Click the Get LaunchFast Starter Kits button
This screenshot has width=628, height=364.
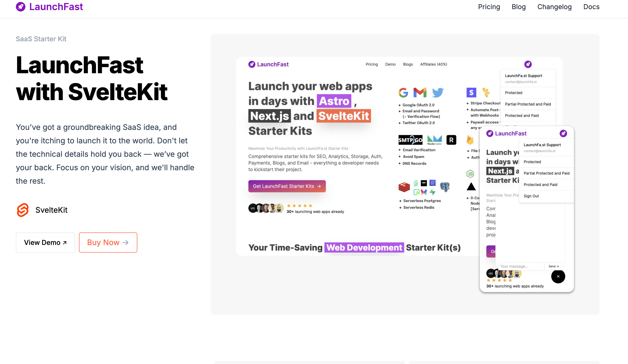(x=287, y=186)
